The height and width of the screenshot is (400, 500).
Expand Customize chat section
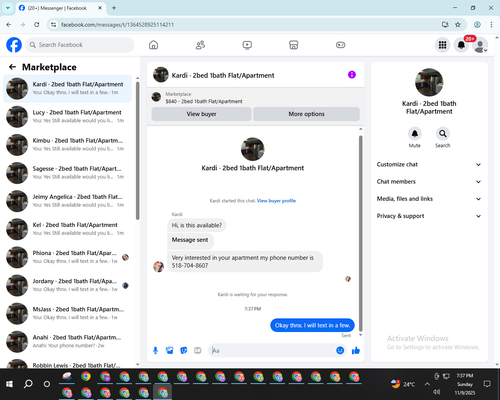point(429,164)
